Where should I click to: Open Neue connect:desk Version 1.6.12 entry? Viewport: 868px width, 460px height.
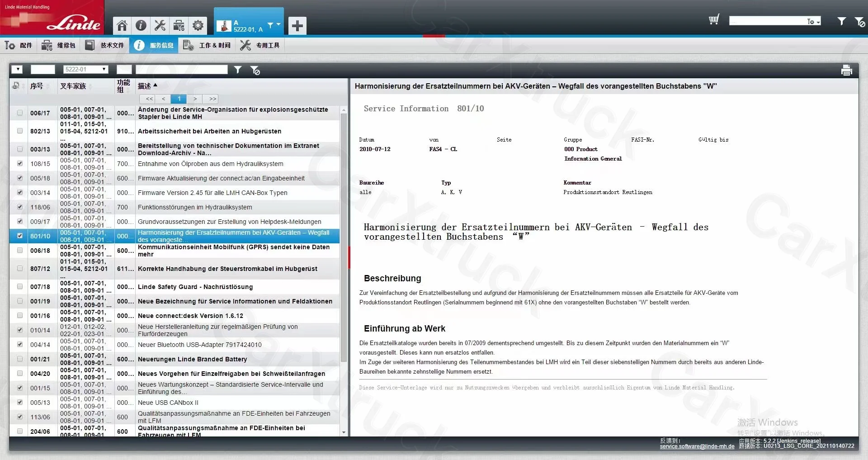190,316
